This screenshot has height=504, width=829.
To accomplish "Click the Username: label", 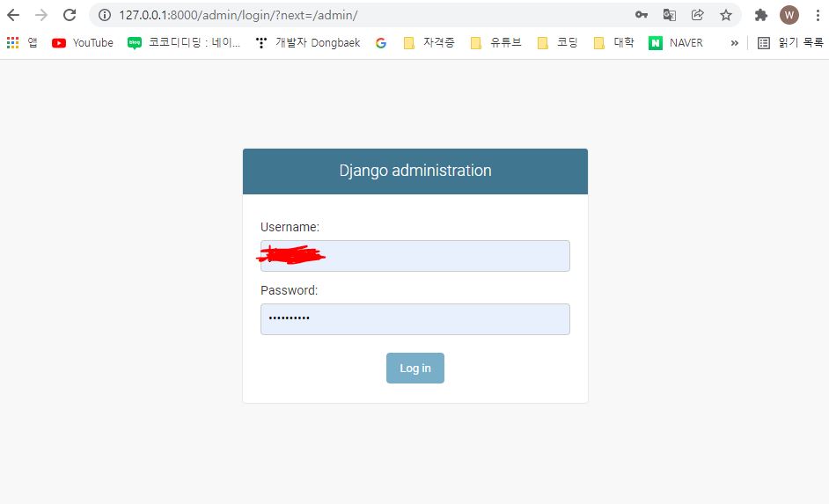I will (290, 227).
